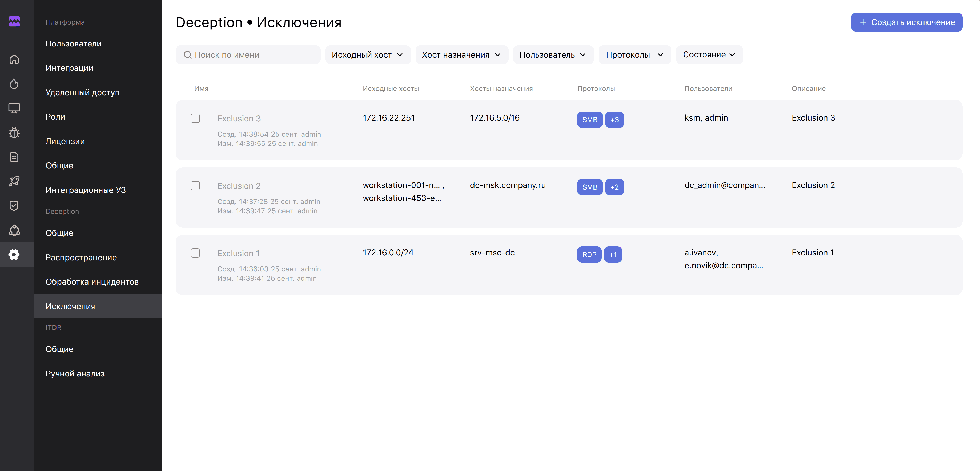Click the dc_admin@compan... user cell
Viewport: 980px width, 471px height.
tap(724, 185)
